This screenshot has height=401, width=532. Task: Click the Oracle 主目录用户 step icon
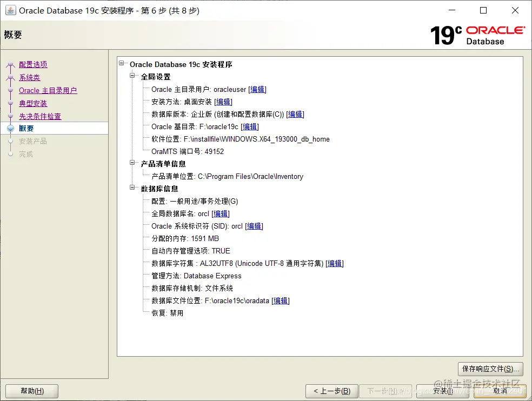pos(11,90)
